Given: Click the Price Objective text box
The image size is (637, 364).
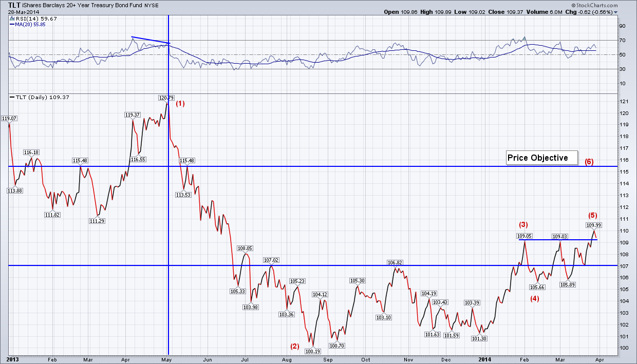Looking at the screenshot, I should pos(542,158).
